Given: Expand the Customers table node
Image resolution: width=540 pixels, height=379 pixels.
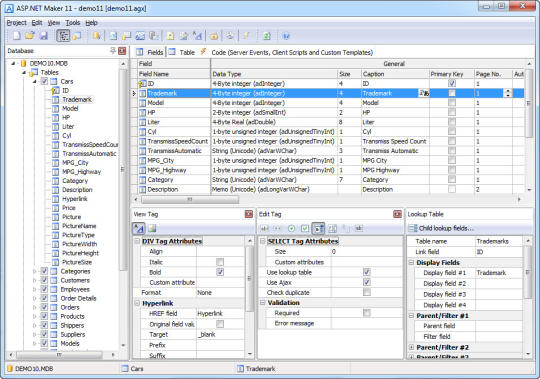Looking at the screenshot, I should pyautogui.click(x=34, y=280).
